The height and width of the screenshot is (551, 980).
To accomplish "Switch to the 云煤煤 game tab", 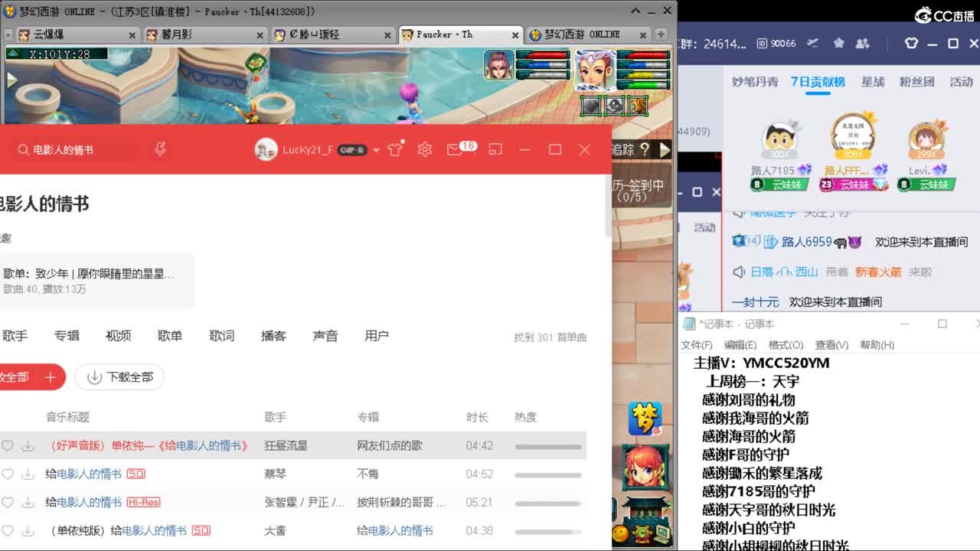I will click(x=77, y=34).
